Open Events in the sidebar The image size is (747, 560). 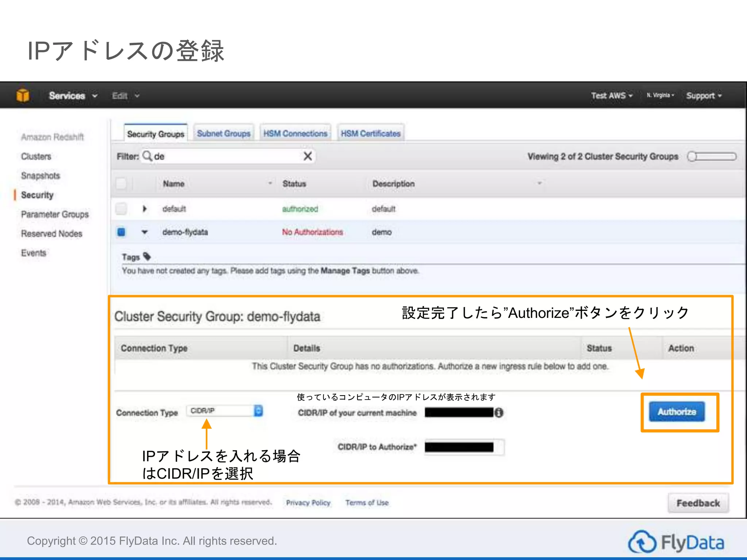click(x=34, y=253)
